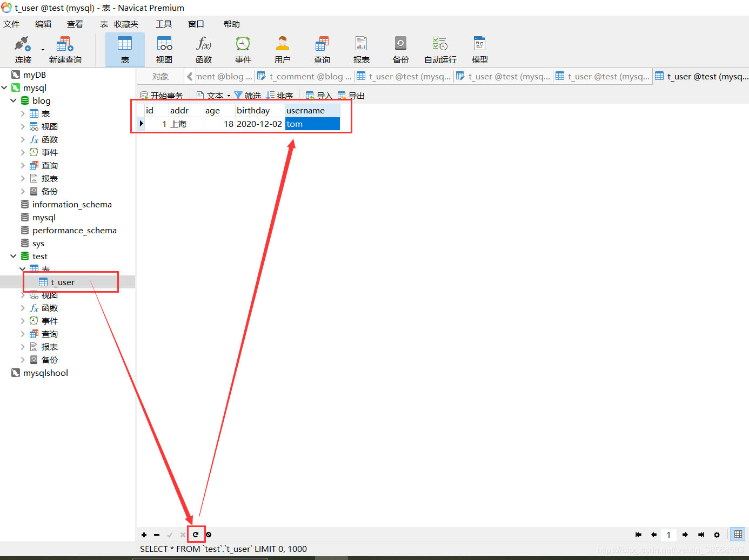Image resolution: width=749 pixels, height=560 pixels.
Task: Click the 导出 export button
Action: click(351, 96)
